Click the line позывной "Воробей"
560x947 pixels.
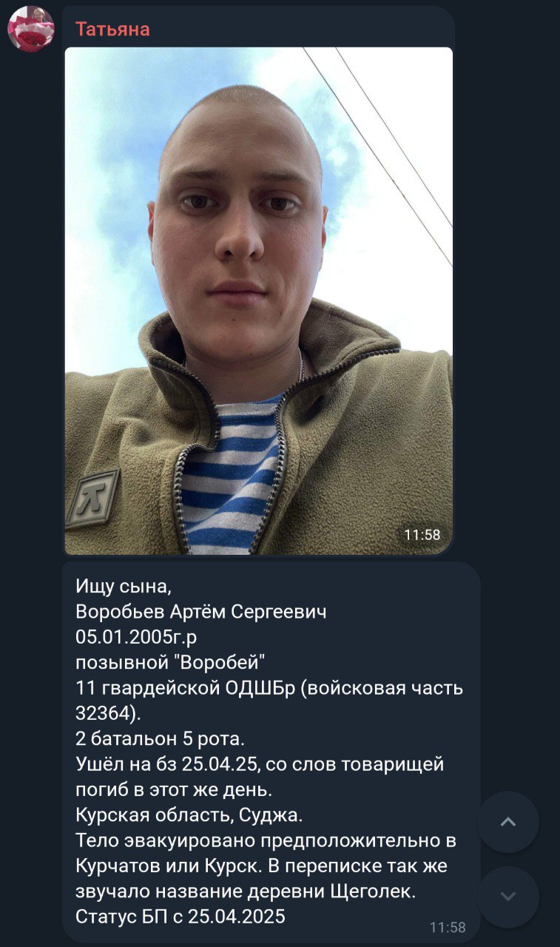[x=170, y=662]
